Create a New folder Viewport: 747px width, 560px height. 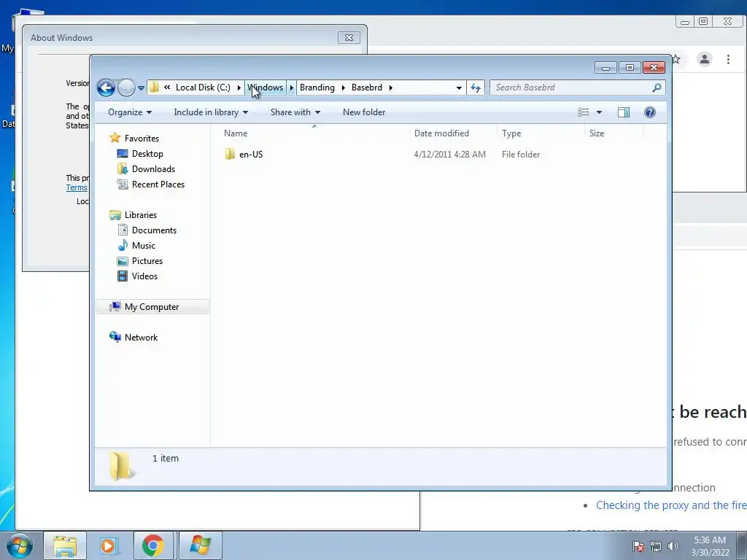(x=364, y=112)
